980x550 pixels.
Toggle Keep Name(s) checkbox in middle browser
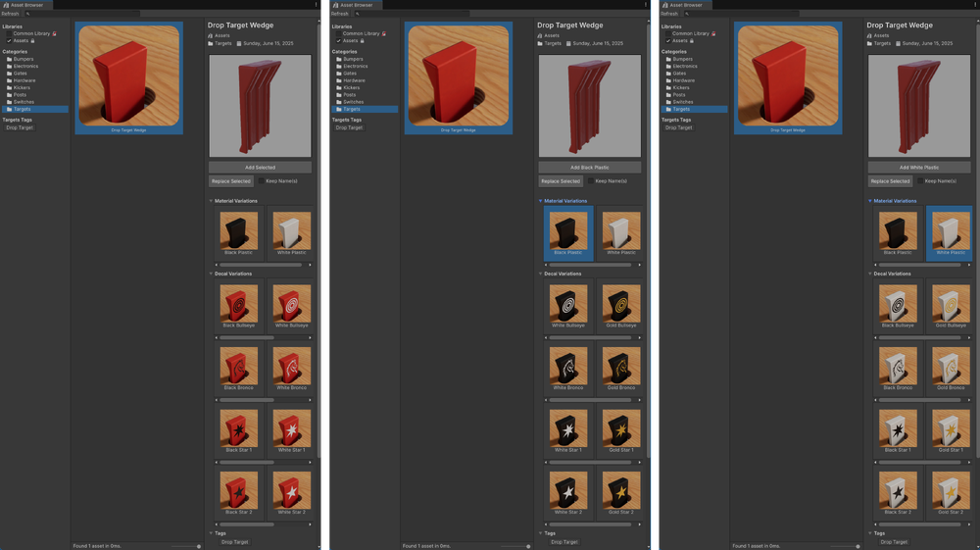tap(591, 181)
